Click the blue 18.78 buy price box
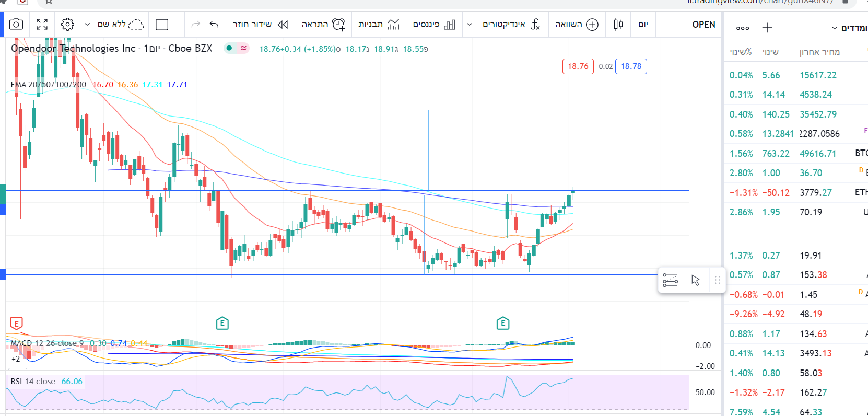 pos(631,66)
